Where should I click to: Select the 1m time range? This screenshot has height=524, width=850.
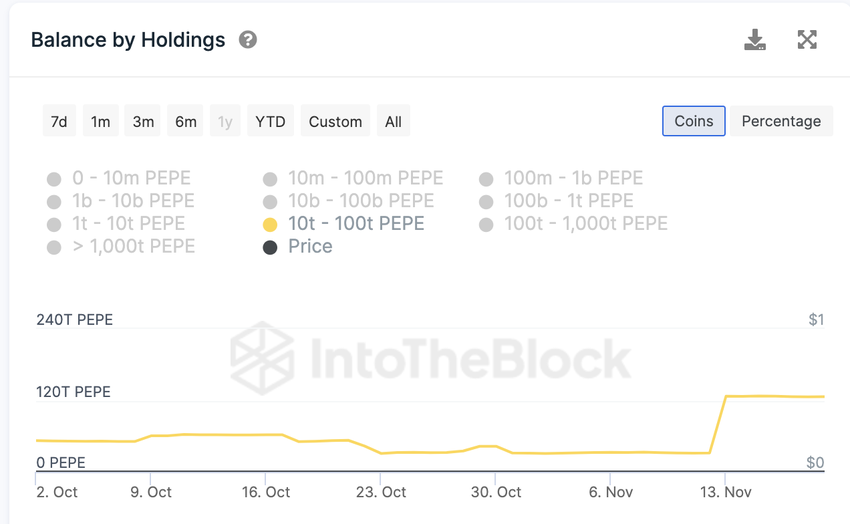(101, 122)
